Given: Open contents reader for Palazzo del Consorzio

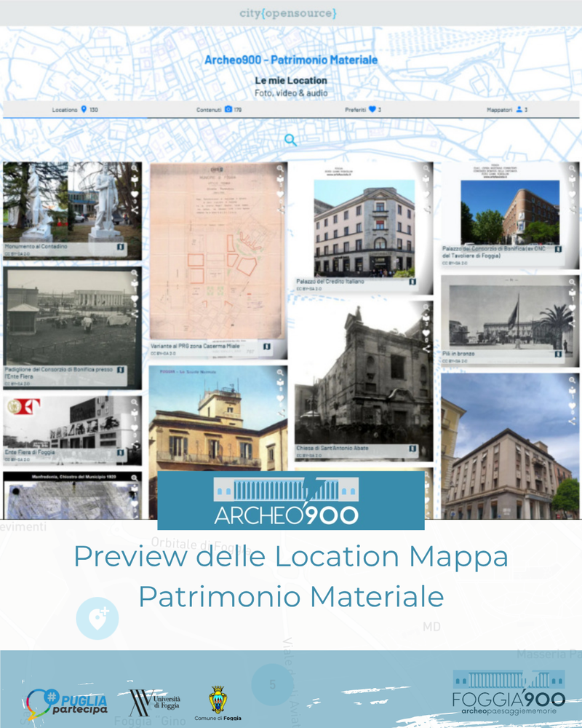Looking at the screenshot, I should click(573, 179).
